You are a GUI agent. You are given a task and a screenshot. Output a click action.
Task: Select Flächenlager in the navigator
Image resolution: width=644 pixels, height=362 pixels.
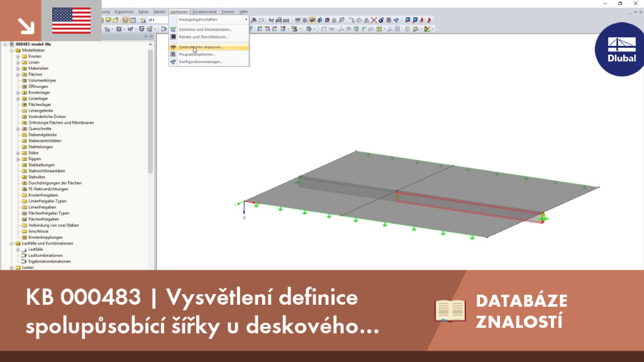40,105
